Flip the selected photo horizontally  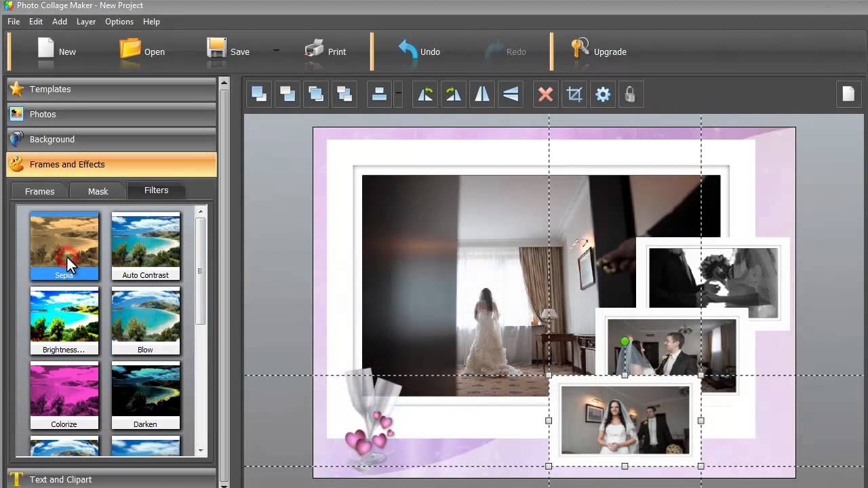[482, 94]
